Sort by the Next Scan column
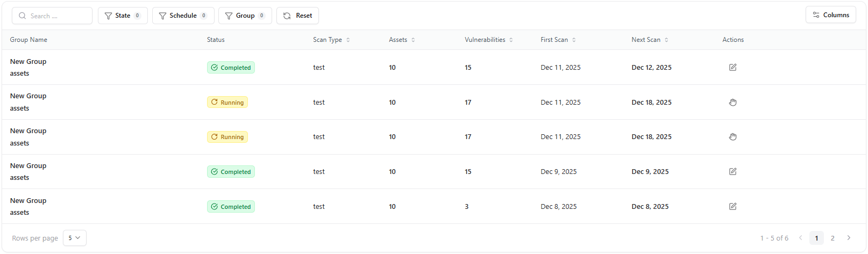Viewport: 868px width, 254px height. point(666,40)
